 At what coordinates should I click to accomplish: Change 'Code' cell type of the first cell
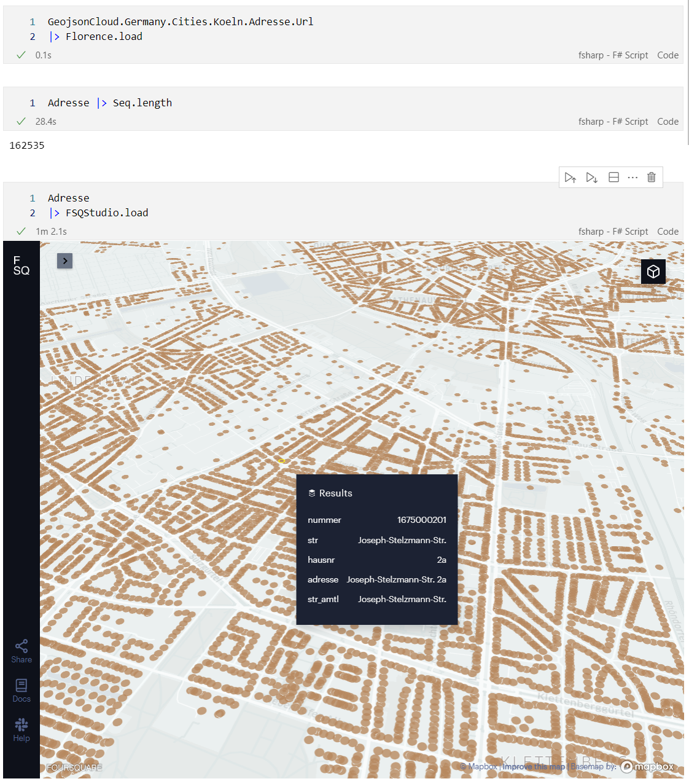click(668, 55)
